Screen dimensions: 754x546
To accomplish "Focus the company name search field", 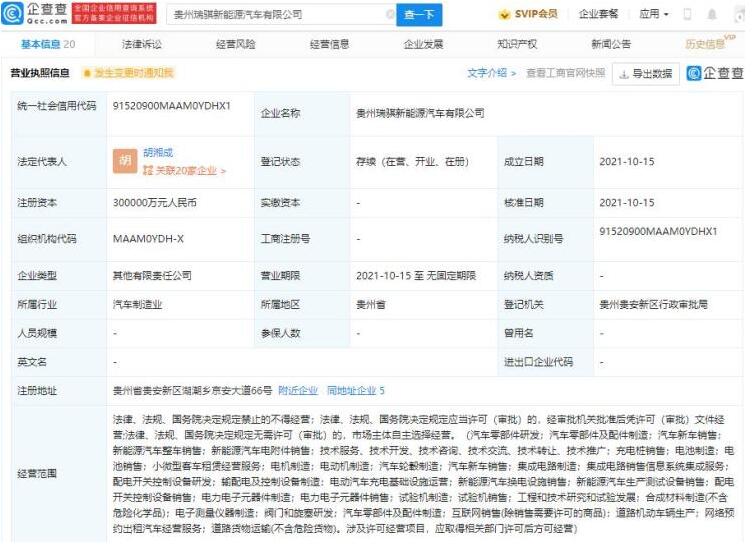I will tap(281, 15).
